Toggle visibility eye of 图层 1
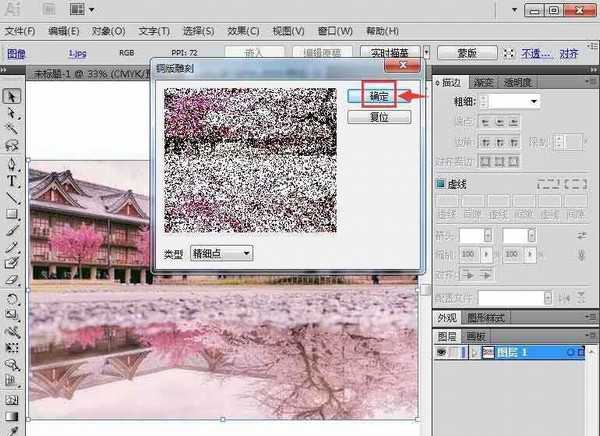Image resolution: width=600 pixels, height=436 pixels. 441,353
